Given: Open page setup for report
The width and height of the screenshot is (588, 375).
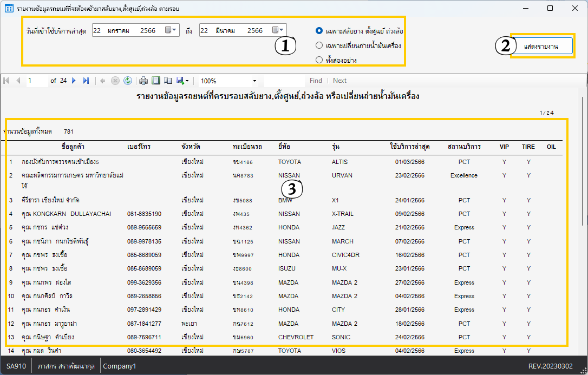Looking at the screenshot, I should point(168,81).
